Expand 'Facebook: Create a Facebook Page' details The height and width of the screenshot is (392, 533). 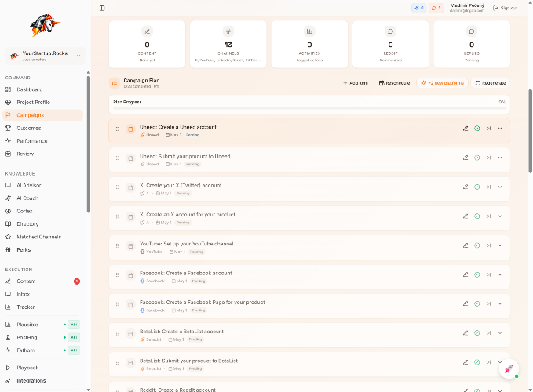pos(500,303)
